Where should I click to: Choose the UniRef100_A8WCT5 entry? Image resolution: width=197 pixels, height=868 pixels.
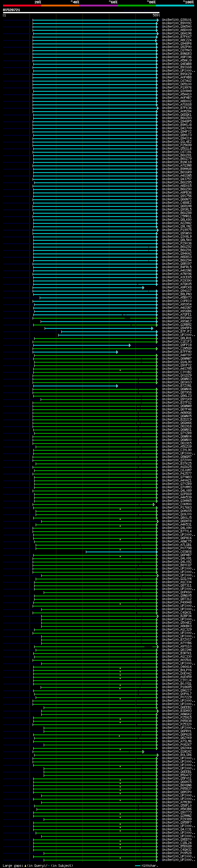click(177, 542)
